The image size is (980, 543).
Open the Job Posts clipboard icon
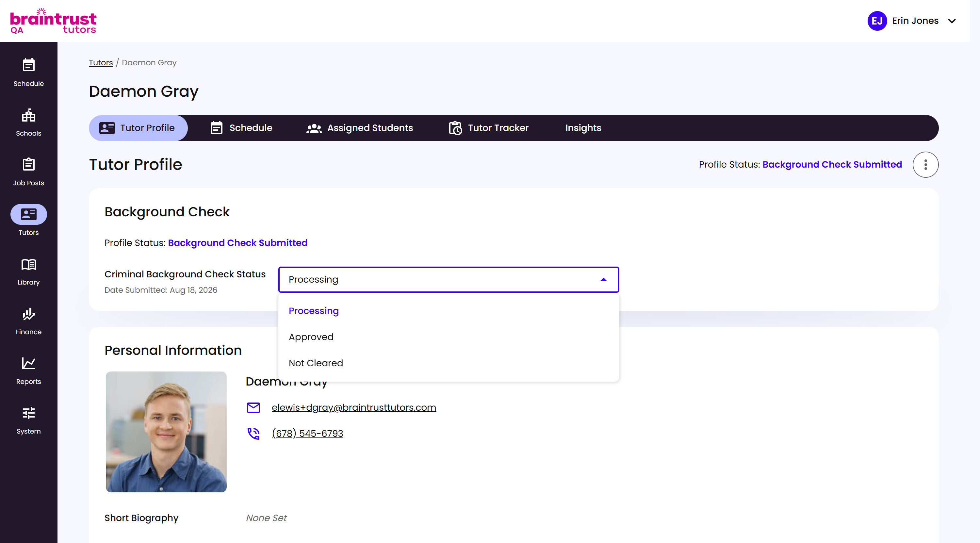28,164
